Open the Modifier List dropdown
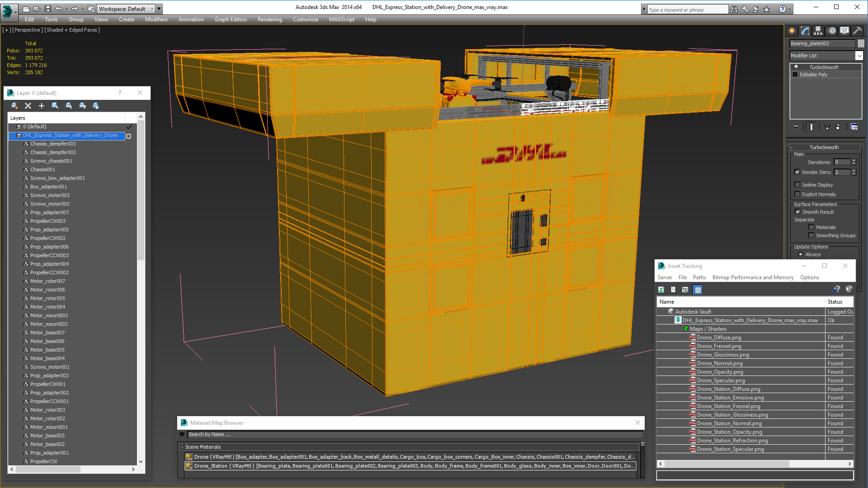The image size is (868, 488). [859, 56]
